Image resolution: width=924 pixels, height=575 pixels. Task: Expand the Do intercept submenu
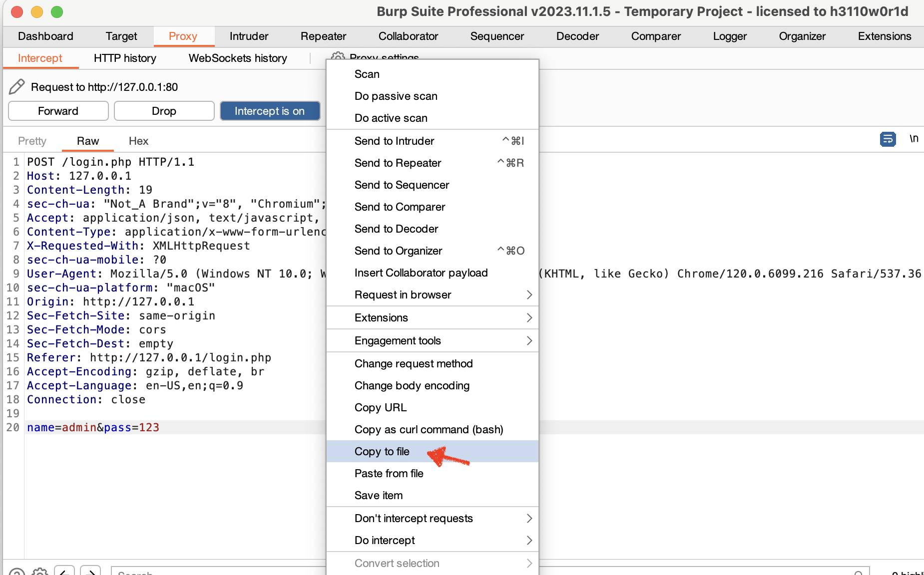pyautogui.click(x=433, y=540)
